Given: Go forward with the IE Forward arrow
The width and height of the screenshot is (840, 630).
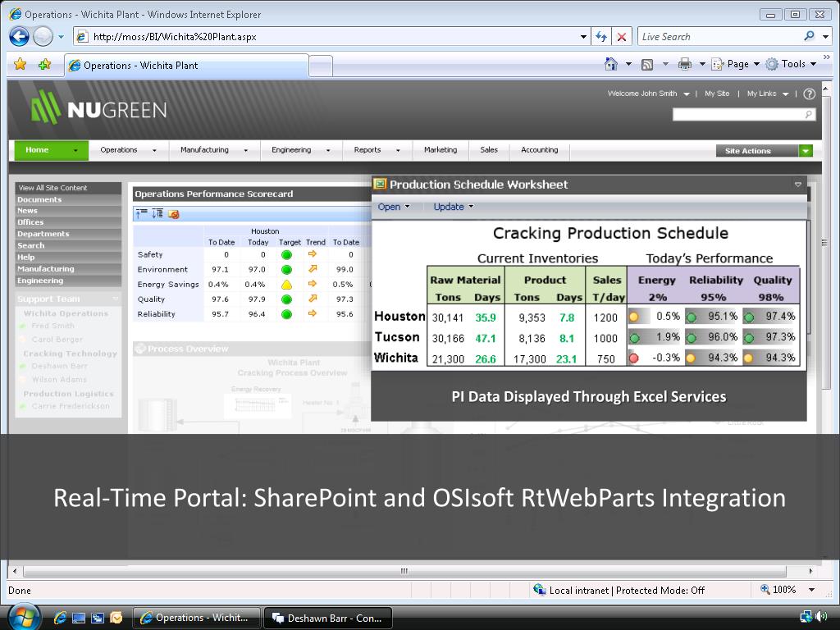Looking at the screenshot, I should coord(43,36).
